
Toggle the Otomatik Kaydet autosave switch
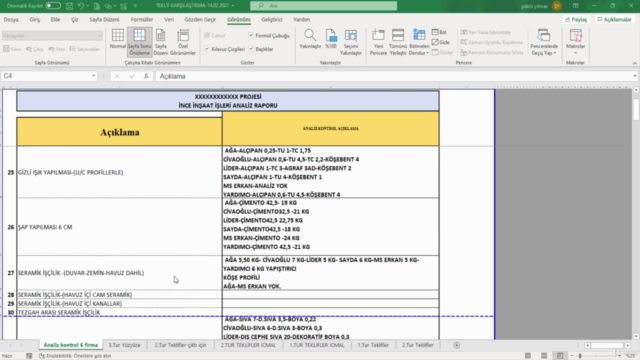53,6
